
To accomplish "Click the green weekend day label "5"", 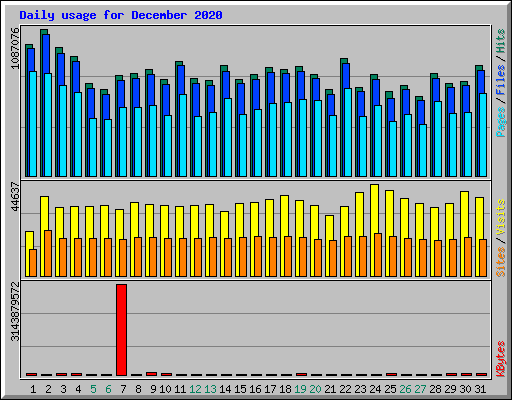I will pos(93,389).
